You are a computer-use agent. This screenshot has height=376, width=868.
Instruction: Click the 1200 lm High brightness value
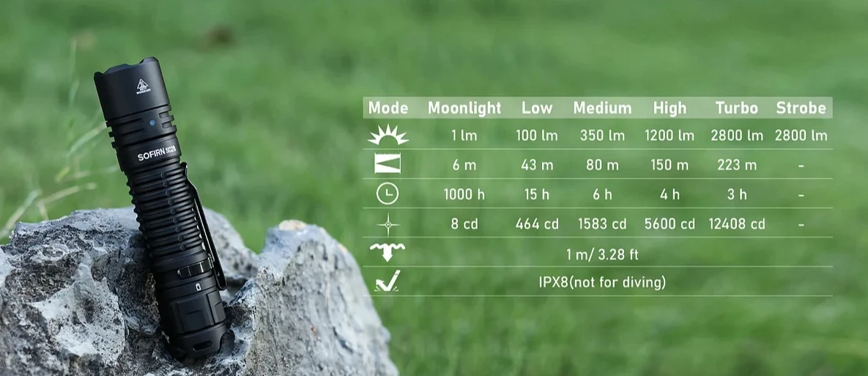pos(669,136)
